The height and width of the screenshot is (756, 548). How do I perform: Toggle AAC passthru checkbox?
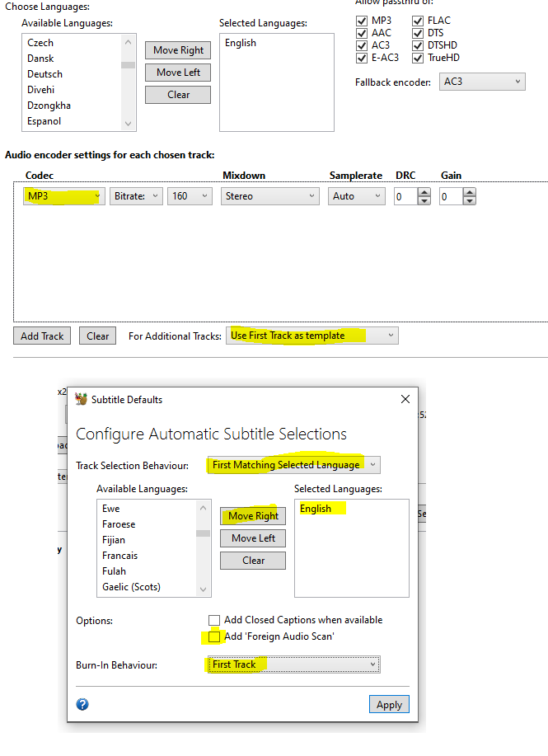[362, 33]
